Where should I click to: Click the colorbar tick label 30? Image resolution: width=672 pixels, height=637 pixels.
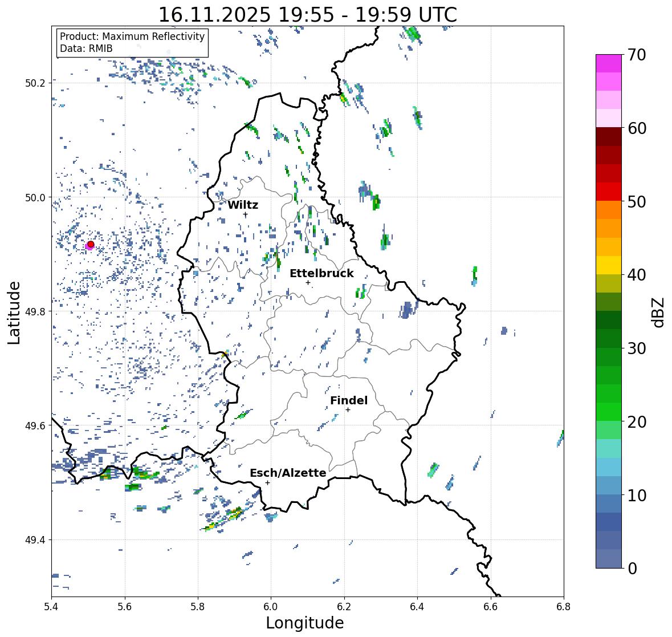point(637,348)
